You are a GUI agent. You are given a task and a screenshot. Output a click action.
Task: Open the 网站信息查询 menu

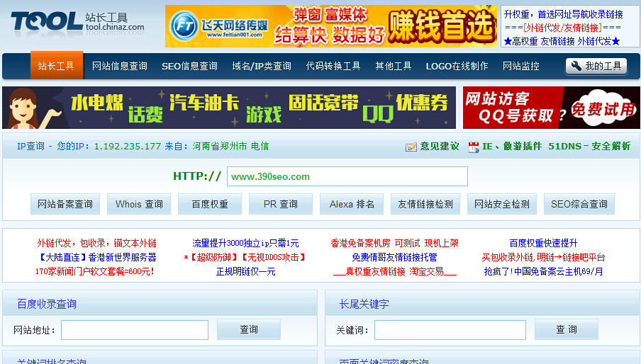pyautogui.click(x=120, y=66)
